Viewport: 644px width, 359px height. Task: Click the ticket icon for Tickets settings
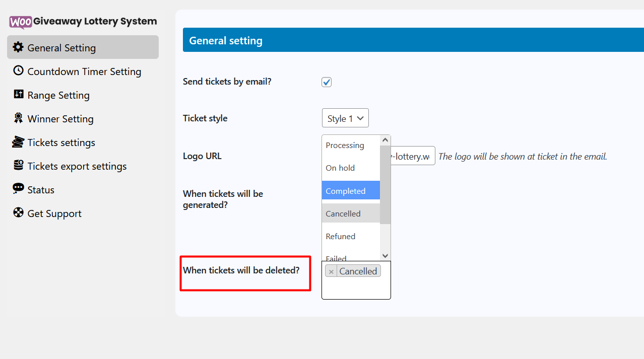click(x=18, y=142)
